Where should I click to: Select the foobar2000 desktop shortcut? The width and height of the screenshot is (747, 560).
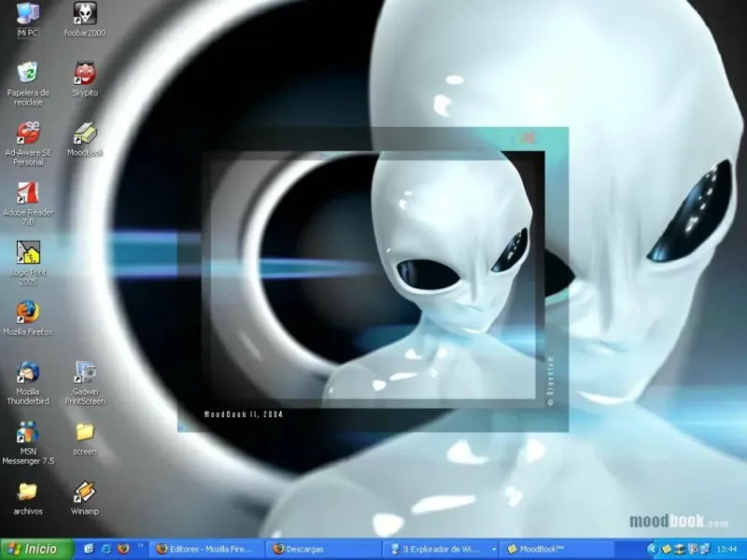click(x=85, y=20)
